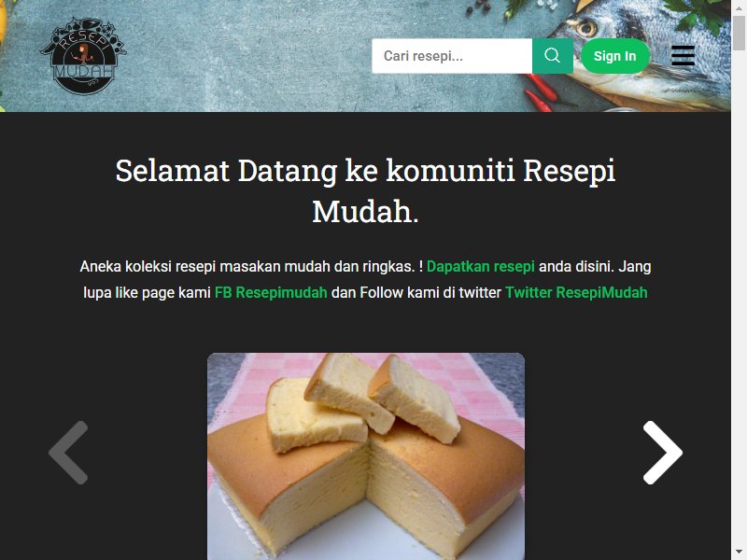Click the scrollbar up arrow
Image resolution: width=747 pixels, height=560 pixels.
[x=739, y=8]
